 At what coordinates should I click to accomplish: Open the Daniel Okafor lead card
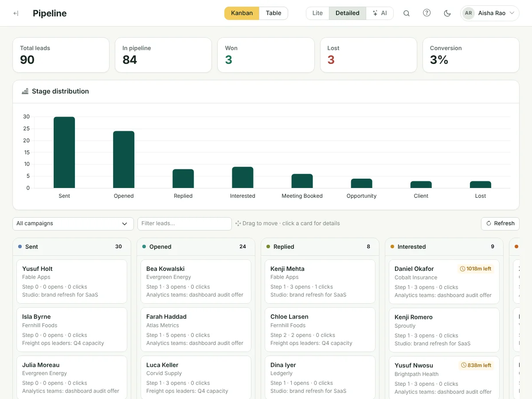point(444,282)
